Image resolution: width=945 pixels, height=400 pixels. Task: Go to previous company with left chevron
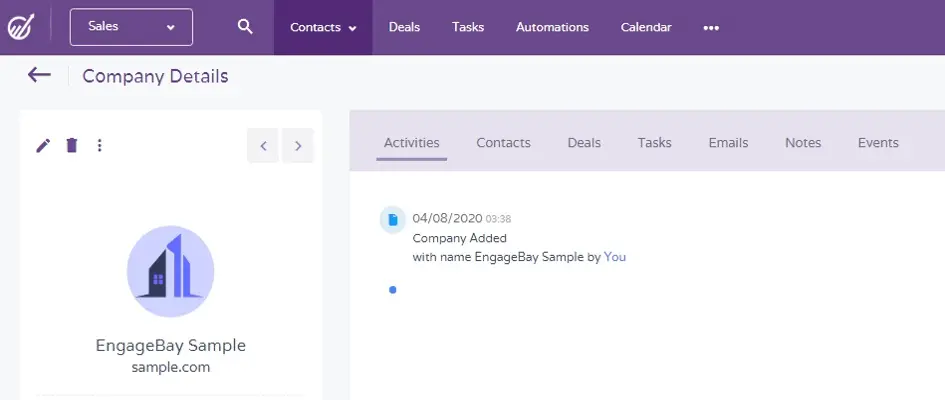pos(263,145)
